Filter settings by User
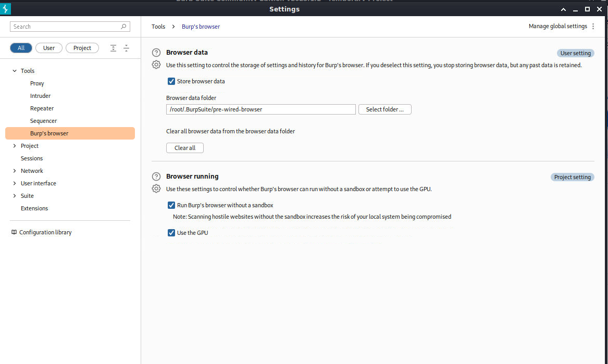Viewport: 608px width, 364px height. 49,48
